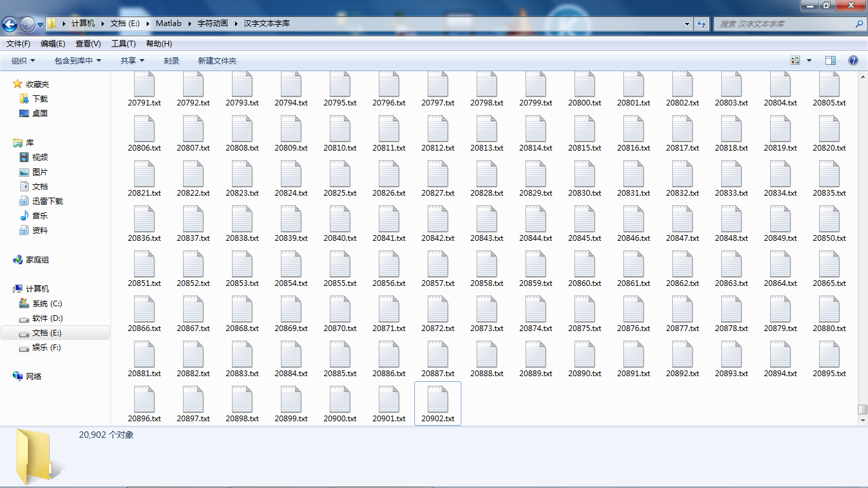Image resolution: width=868 pixels, height=488 pixels.
Task: Click 计算机 in the address bar path
Action: [x=83, y=24]
